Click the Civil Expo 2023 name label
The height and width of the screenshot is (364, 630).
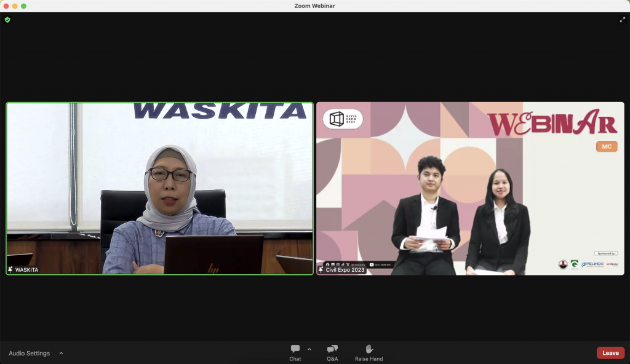345,269
